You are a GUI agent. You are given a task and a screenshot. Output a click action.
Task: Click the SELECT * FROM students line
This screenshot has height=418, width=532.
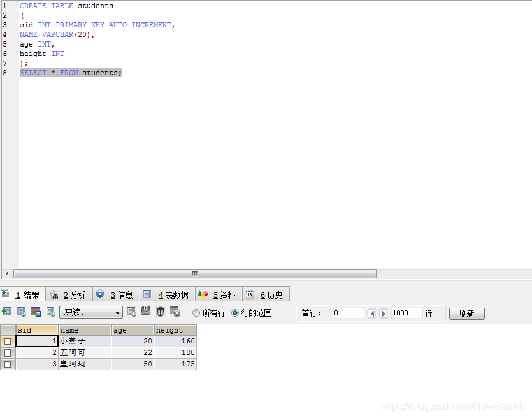tap(71, 73)
